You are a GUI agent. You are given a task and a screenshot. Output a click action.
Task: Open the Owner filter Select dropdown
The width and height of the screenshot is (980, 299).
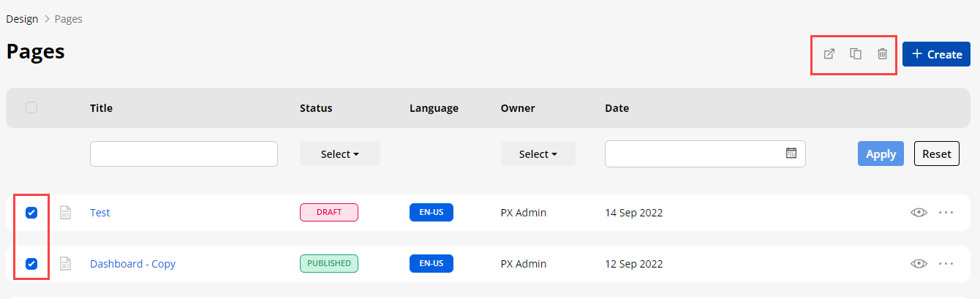tap(538, 154)
